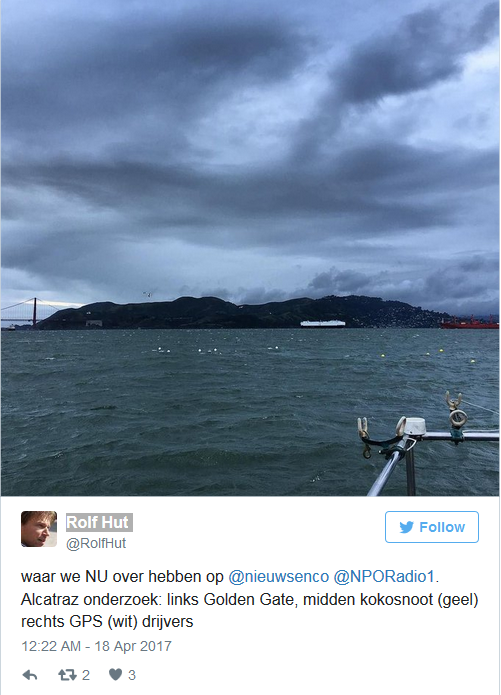Open the @NPORadio1 mention link
Viewport: 501px width, 695px height.
pyautogui.click(x=384, y=577)
